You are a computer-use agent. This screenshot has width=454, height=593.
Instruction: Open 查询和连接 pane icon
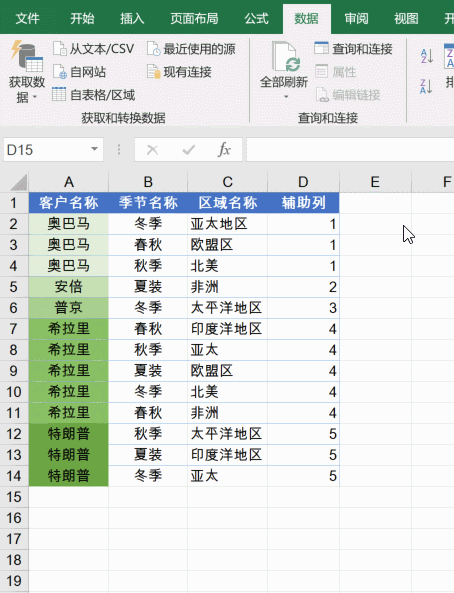(321, 48)
